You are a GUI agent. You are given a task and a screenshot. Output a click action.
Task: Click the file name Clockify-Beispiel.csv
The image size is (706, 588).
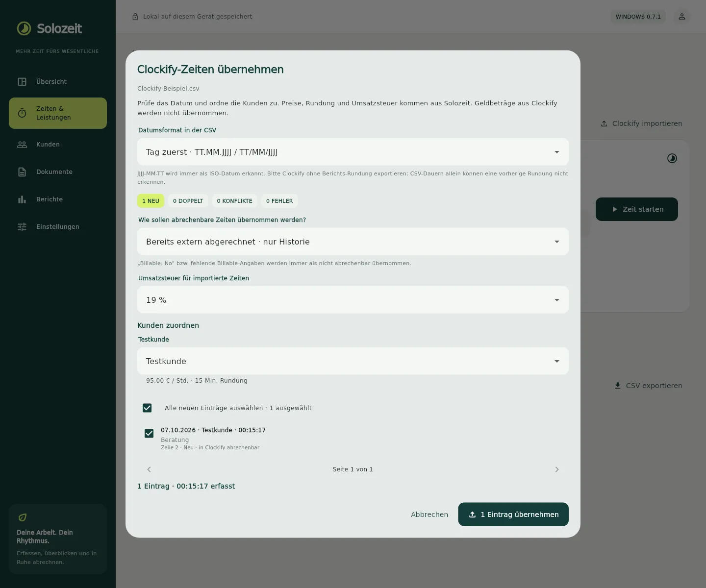[168, 89]
